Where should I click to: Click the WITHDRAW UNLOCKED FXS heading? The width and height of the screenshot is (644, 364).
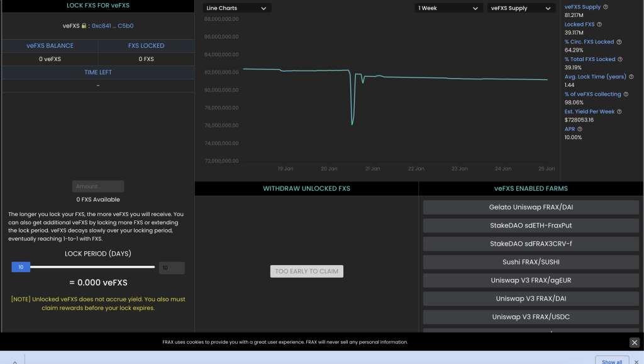307,189
